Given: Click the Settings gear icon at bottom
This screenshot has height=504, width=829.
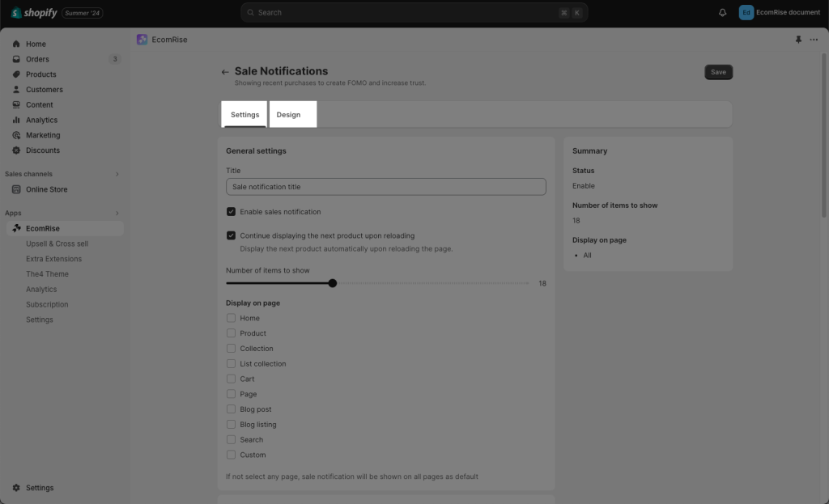Looking at the screenshot, I should coord(16,488).
